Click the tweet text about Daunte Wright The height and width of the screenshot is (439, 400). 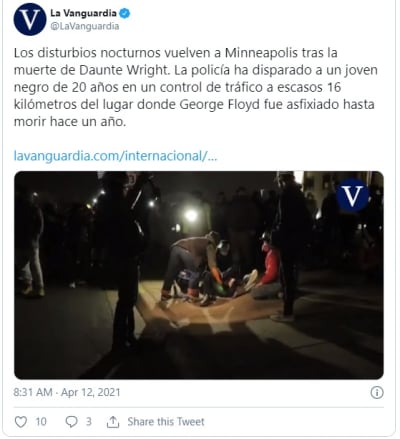[196, 87]
